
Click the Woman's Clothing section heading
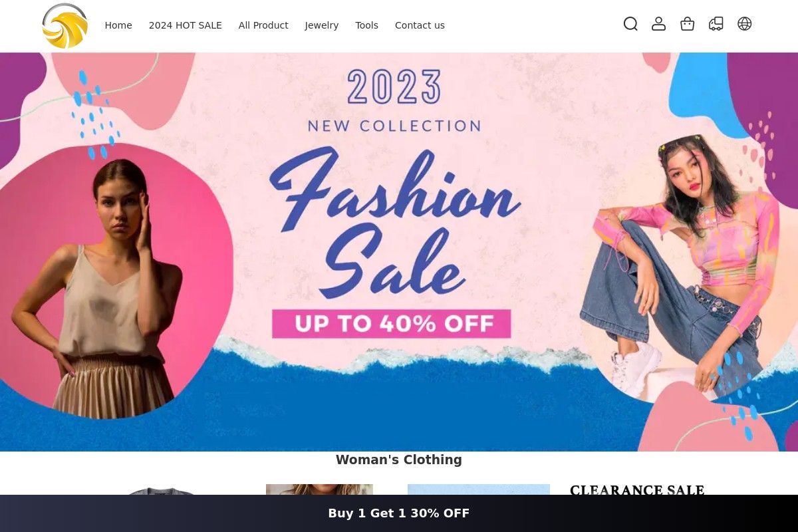click(399, 460)
